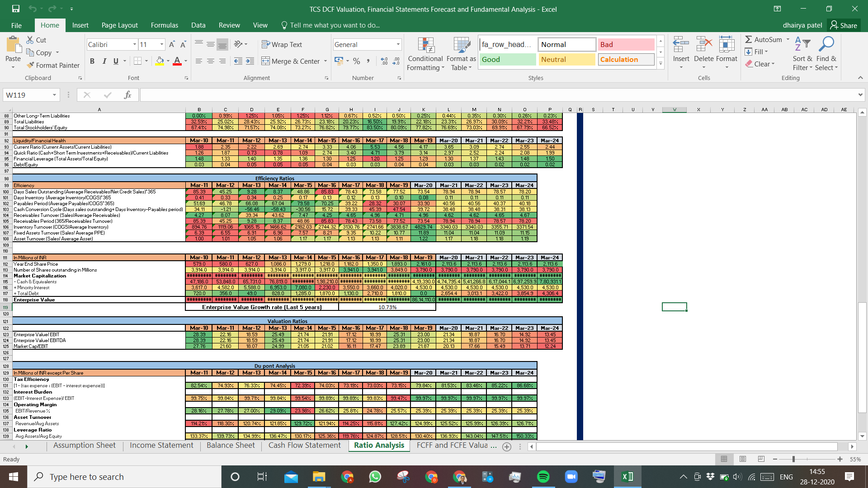
Task: Open the Name Box dropdown arrow
Action: pyautogui.click(x=54, y=95)
